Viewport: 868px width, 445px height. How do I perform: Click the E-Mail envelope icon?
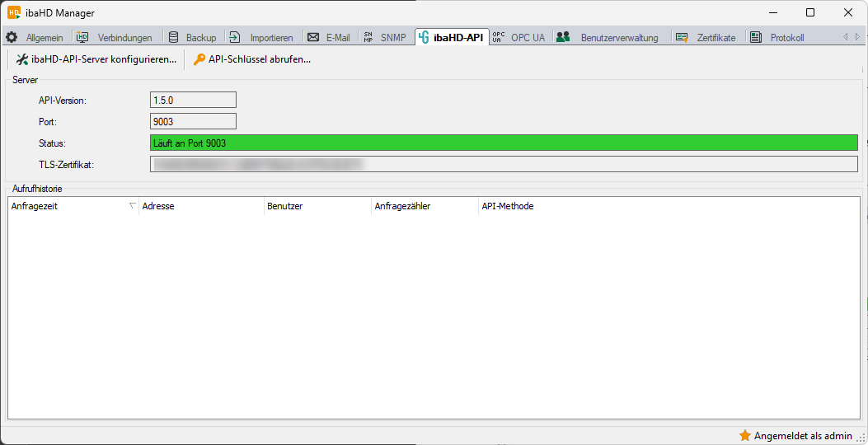pyautogui.click(x=313, y=37)
